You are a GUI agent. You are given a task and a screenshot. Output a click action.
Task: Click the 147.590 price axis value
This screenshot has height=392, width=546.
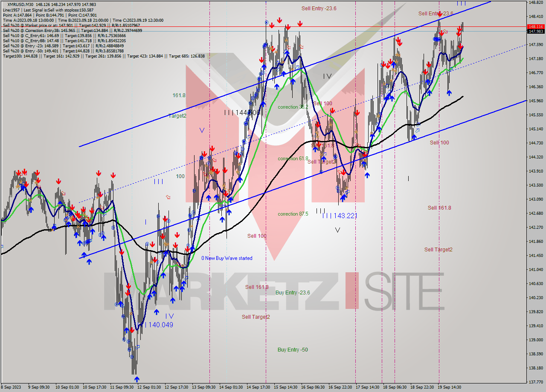pos(536,44)
